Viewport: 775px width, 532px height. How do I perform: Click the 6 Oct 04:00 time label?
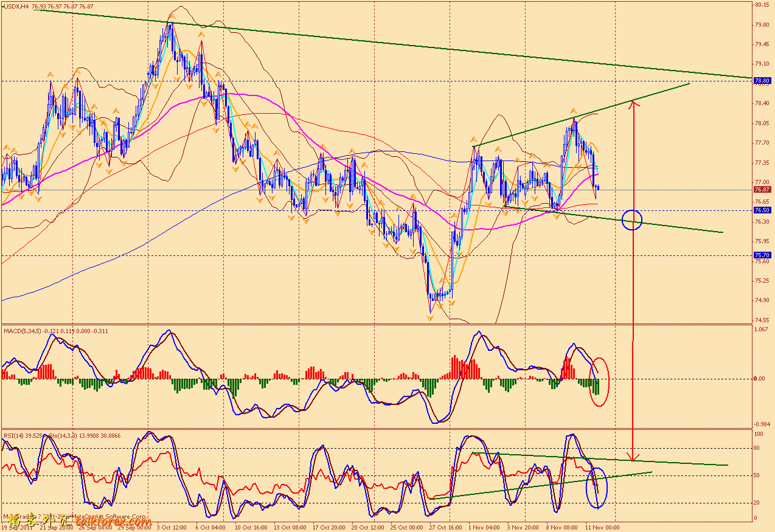[x=210, y=528]
